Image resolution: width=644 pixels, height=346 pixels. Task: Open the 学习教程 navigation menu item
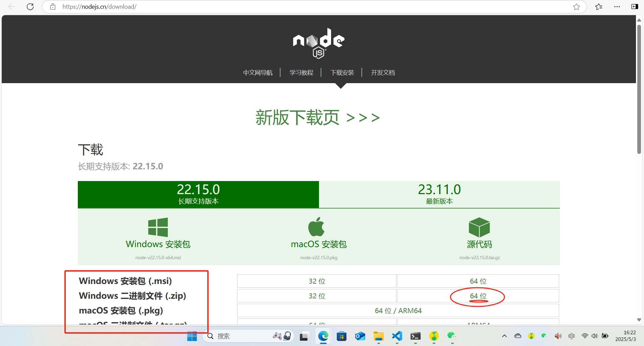point(302,73)
